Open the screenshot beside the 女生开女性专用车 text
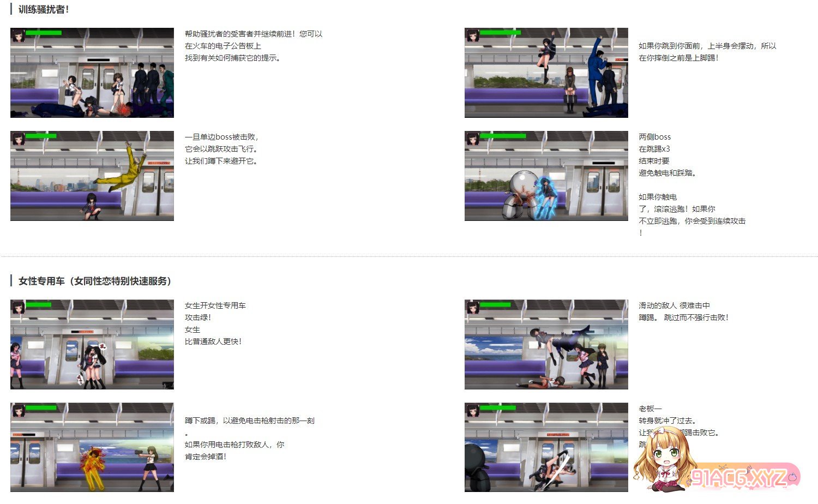This screenshot has height=504, width=818. pos(92,344)
